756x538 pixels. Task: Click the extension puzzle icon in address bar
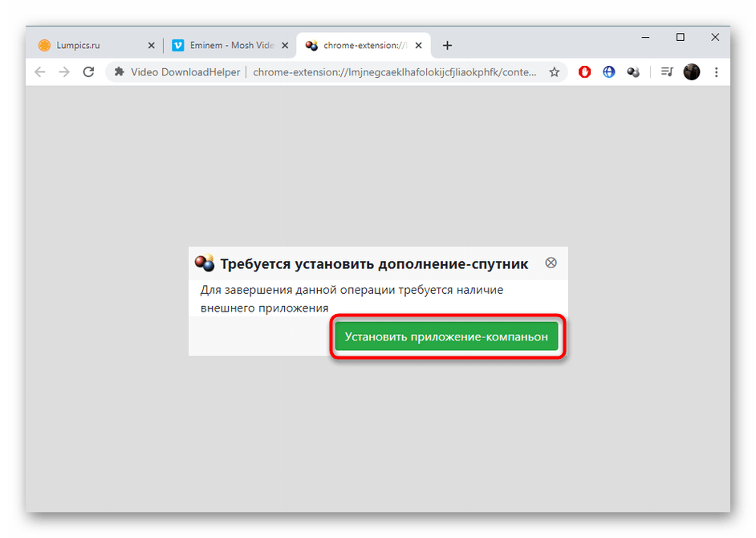click(x=119, y=72)
